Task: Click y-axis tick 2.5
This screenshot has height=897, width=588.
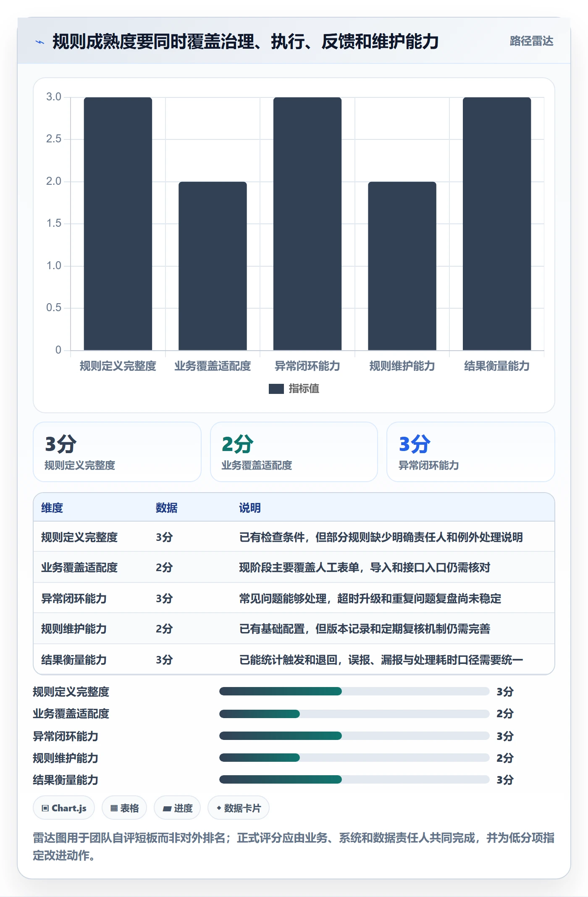Action: point(54,139)
